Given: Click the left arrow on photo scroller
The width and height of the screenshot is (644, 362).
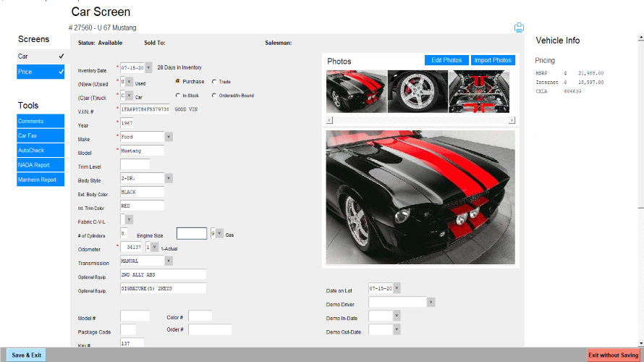Looking at the screenshot, I should [329, 120].
